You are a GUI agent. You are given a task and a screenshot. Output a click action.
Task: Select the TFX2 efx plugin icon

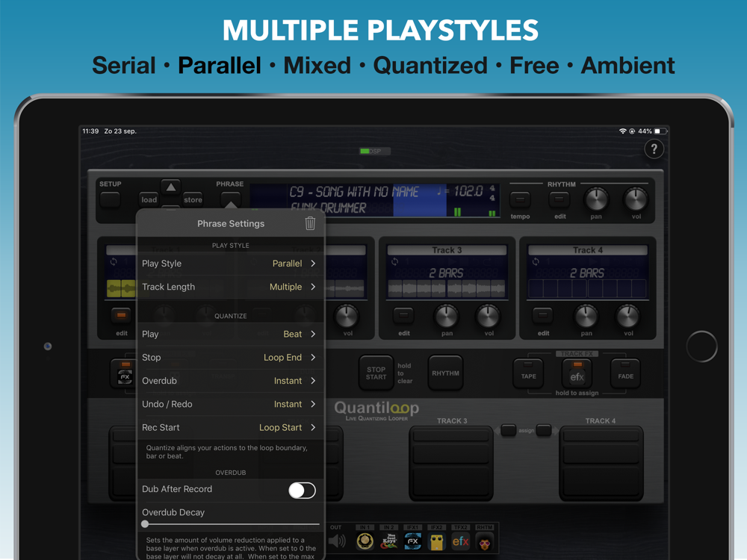(460, 541)
